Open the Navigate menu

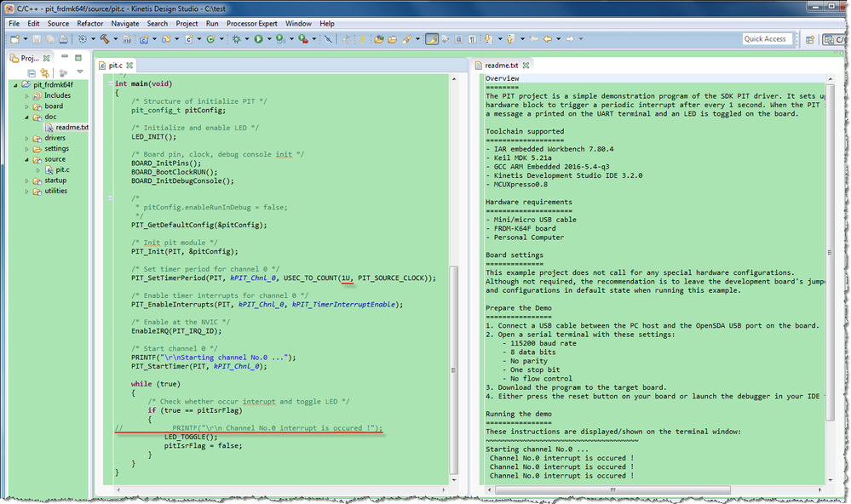pos(125,23)
